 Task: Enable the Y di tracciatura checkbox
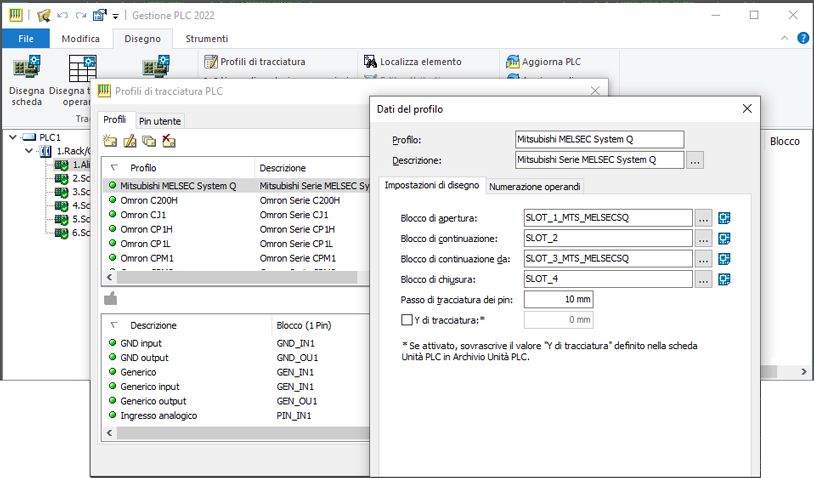[407, 320]
